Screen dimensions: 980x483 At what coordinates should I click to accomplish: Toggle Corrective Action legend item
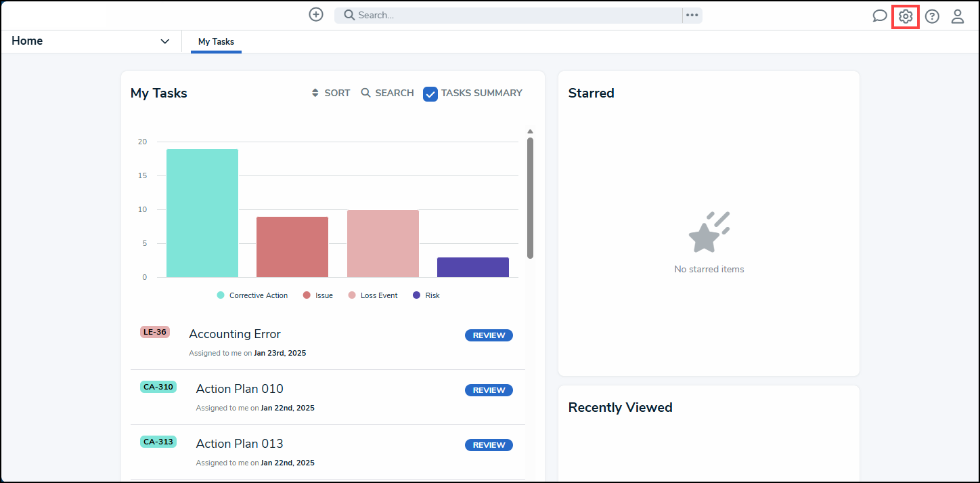(252, 295)
